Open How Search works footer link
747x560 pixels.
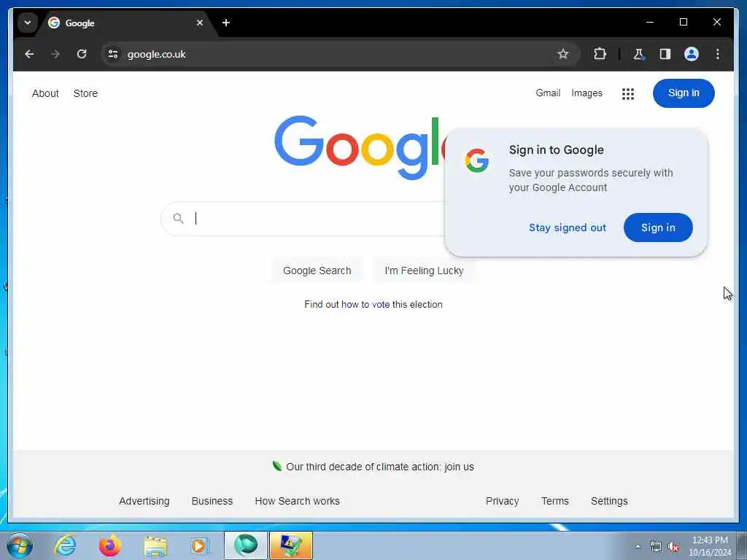pos(298,501)
